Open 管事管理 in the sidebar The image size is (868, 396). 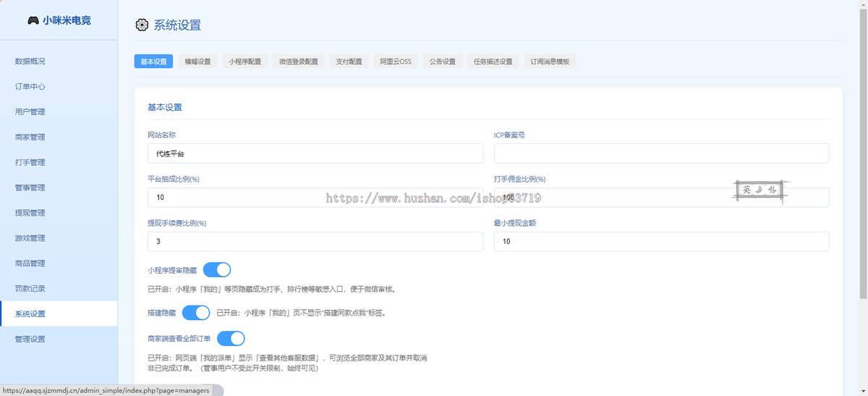click(59, 188)
